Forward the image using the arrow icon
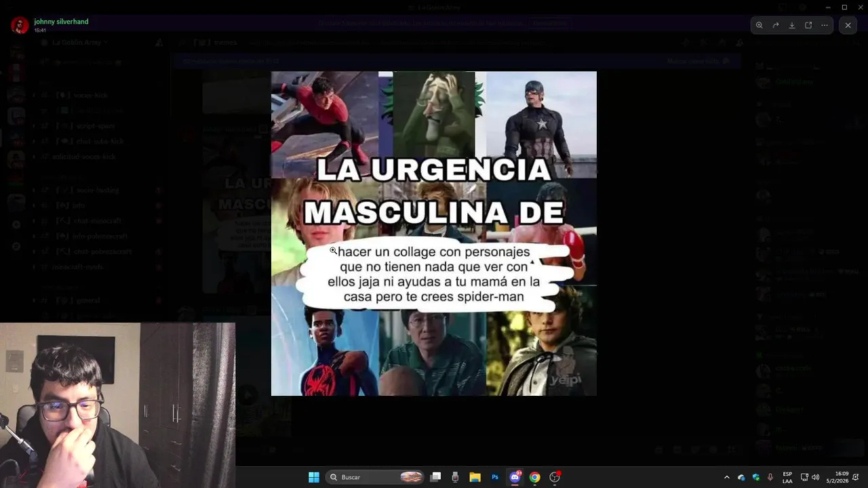The height and width of the screenshot is (488, 868). pyautogui.click(x=776, y=25)
